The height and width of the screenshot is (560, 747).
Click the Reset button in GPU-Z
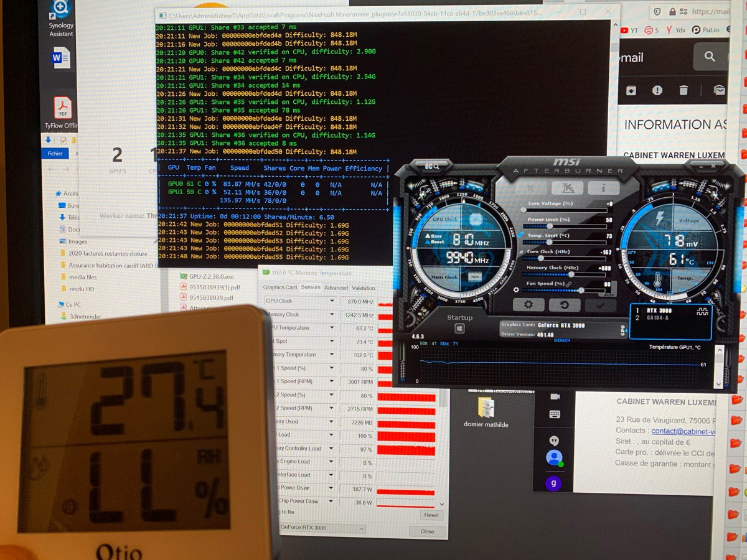[431, 515]
